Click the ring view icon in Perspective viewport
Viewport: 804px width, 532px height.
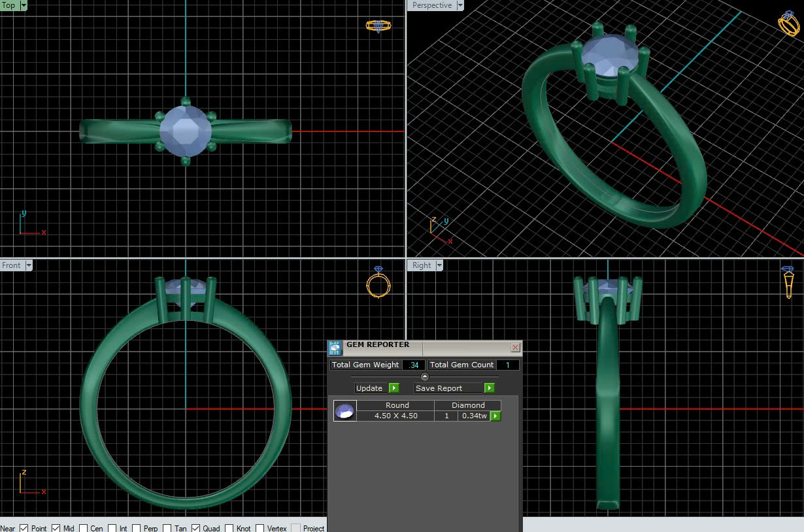(x=790, y=23)
